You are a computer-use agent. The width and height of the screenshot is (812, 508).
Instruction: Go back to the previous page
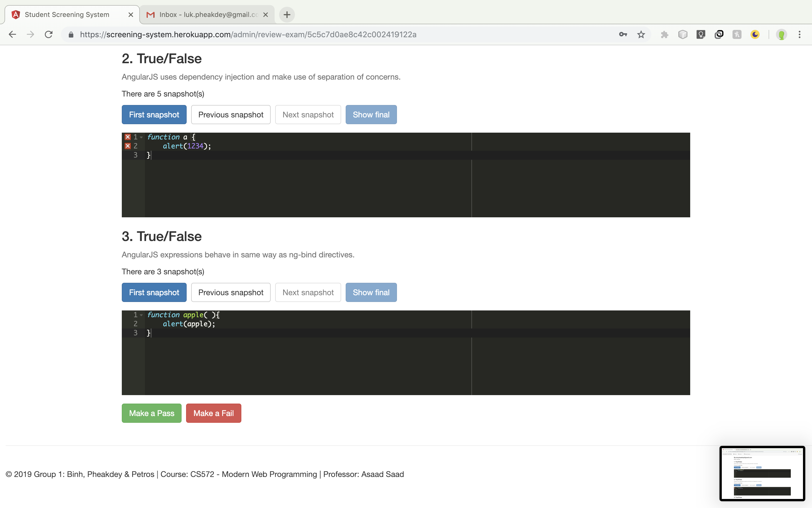click(12, 34)
